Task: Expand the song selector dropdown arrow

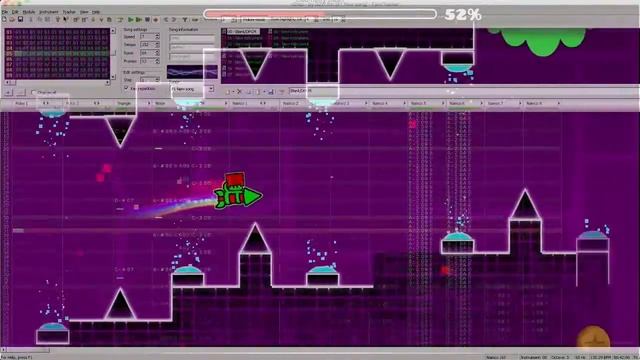Action: click(211, 89)
